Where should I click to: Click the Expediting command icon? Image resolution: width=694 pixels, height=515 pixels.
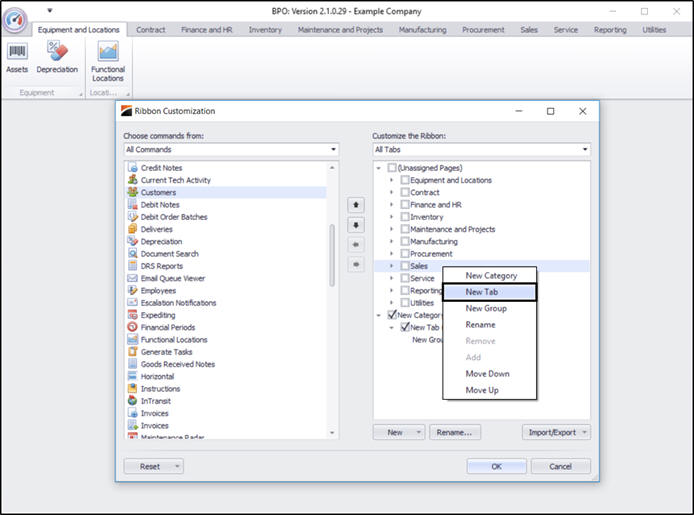tap(132, 315)
